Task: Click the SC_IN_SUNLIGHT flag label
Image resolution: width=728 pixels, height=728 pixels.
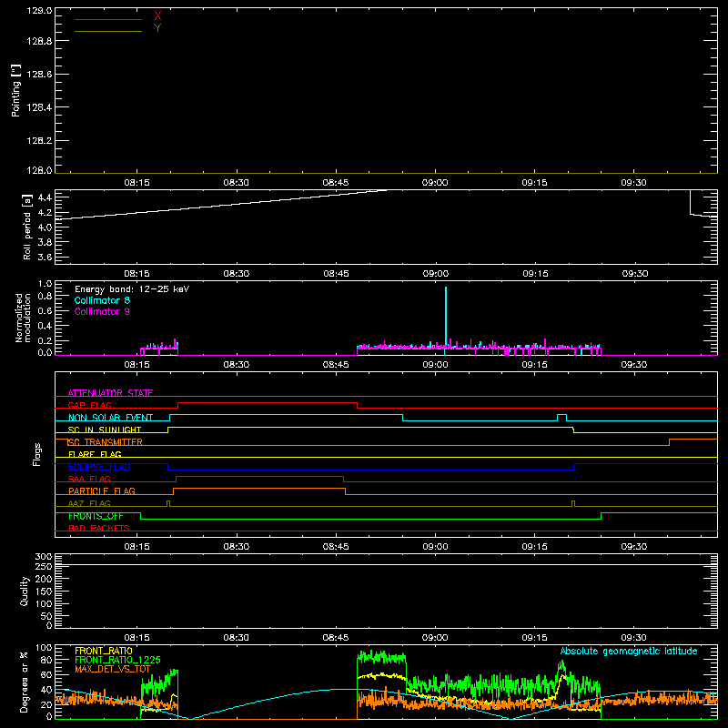Action: [x=105, y=430]
